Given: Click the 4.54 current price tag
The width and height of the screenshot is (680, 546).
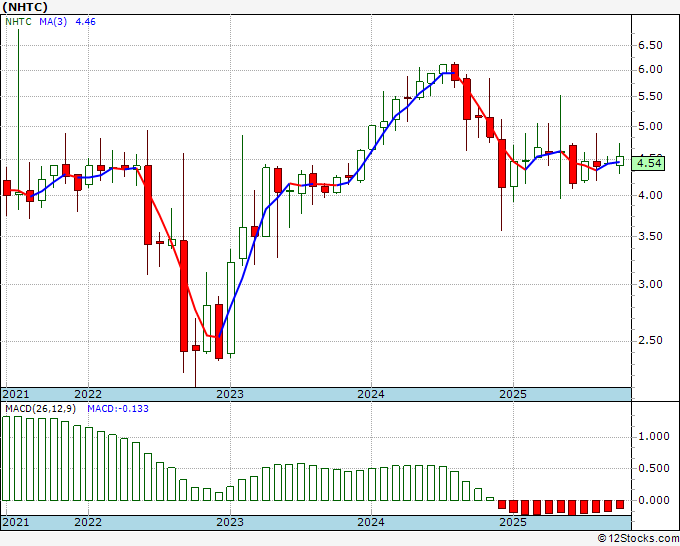Looking at the screenshot, I should coord(648,163).
